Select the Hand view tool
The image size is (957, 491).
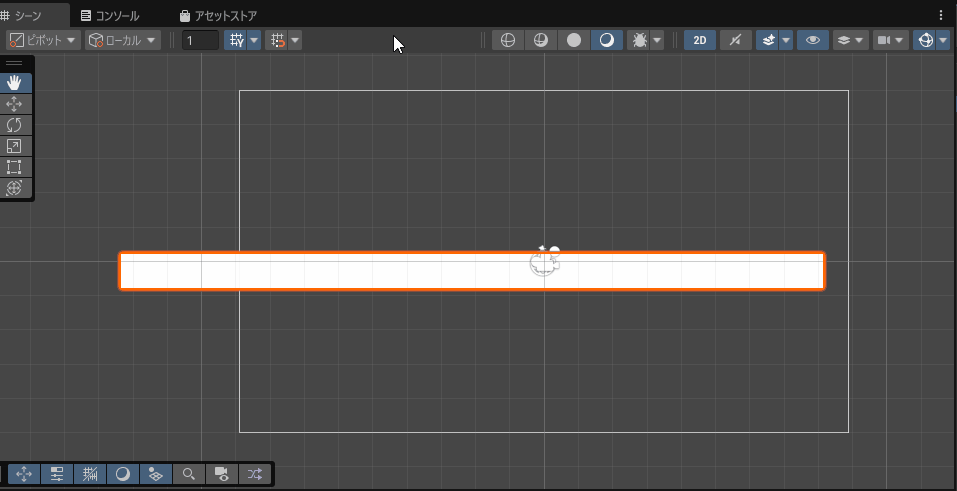point(15,83)
